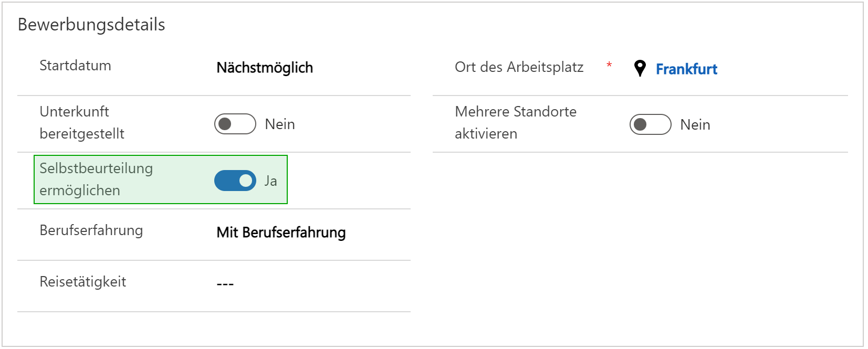
Task: Click the Reisetätigkeit field label
Action: [x=83, y=282]
